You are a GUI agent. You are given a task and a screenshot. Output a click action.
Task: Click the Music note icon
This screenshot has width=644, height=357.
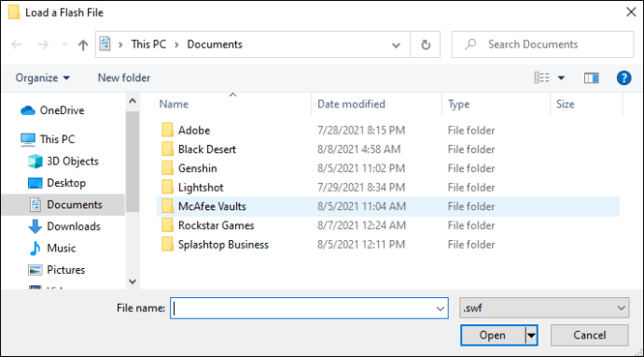click(x=35, y=248)
